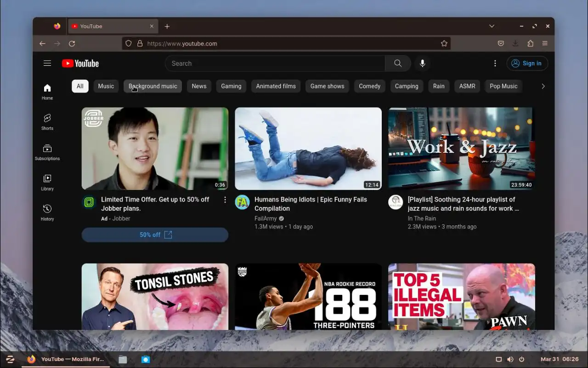Close the YouTube tab
The height and width of the screenshot is (368, 588).
click(152, 26)
